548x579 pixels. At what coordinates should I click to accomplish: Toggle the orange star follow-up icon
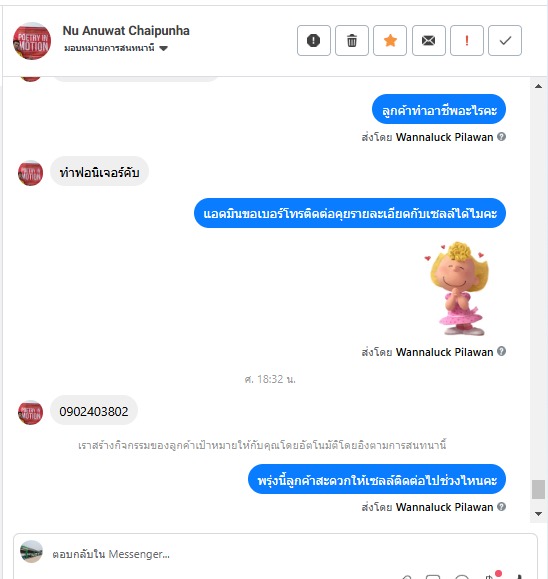(390, 40)
